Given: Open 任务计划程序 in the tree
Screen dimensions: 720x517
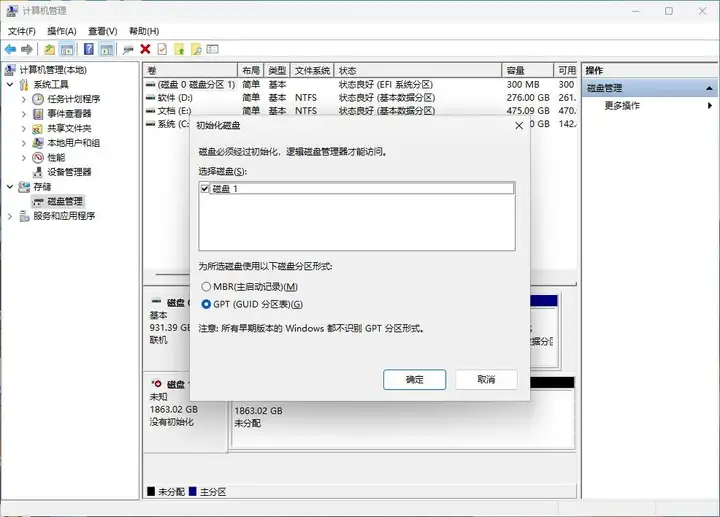Looking at the screenshot, I should pyautogui.click(x=73, y=99).
